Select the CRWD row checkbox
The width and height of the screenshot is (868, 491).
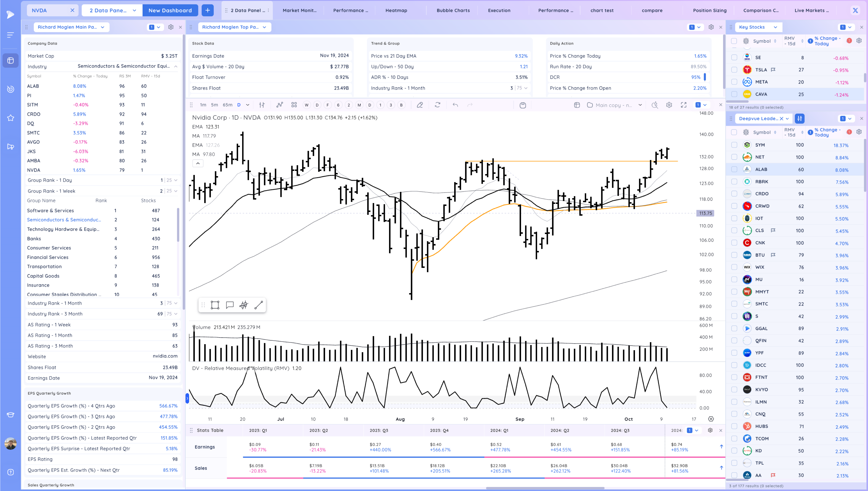point(734,206)
